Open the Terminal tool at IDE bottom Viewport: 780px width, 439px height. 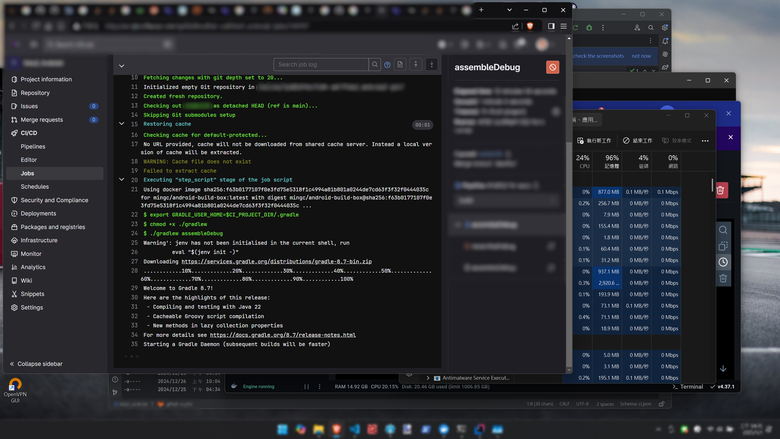pos(687,387)
